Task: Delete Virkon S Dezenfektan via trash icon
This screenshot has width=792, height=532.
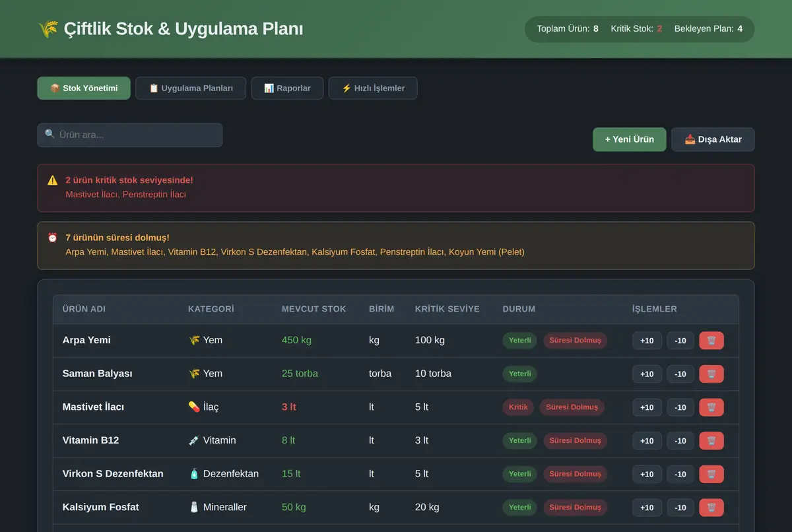Action: pyautogui.click(x=711, y=474)
